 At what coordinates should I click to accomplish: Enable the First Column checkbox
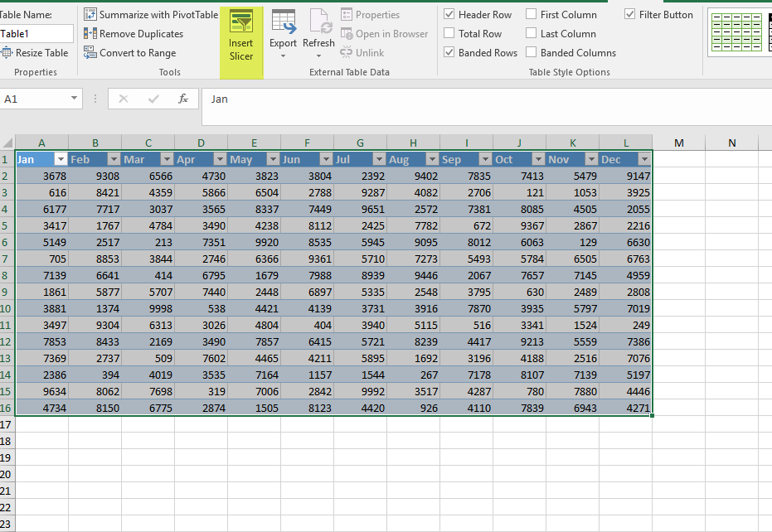click(x=532, y=14)
